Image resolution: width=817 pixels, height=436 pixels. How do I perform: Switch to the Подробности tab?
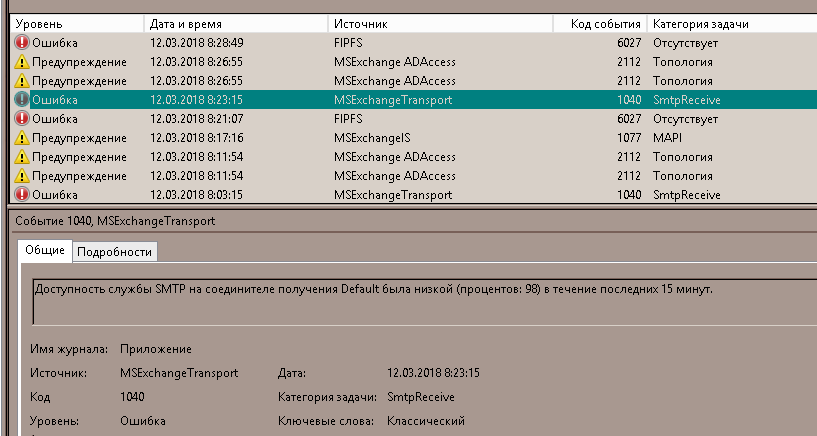(x=115, y=252)
